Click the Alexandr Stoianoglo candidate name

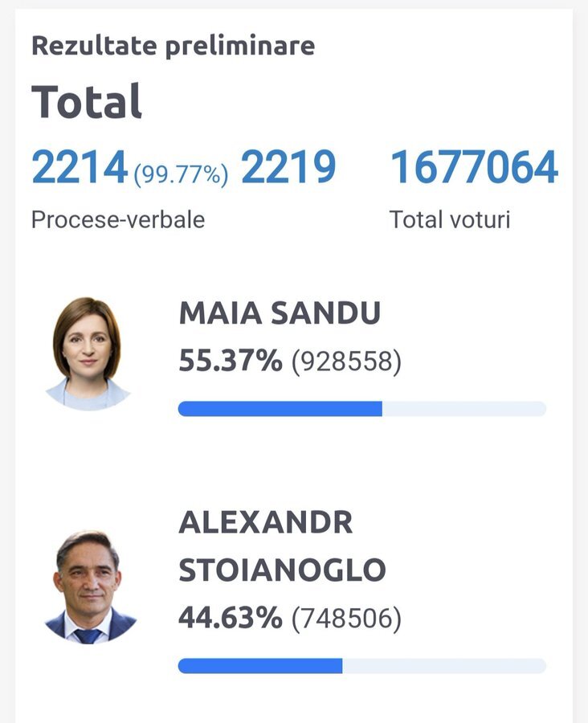pos(282,546)
